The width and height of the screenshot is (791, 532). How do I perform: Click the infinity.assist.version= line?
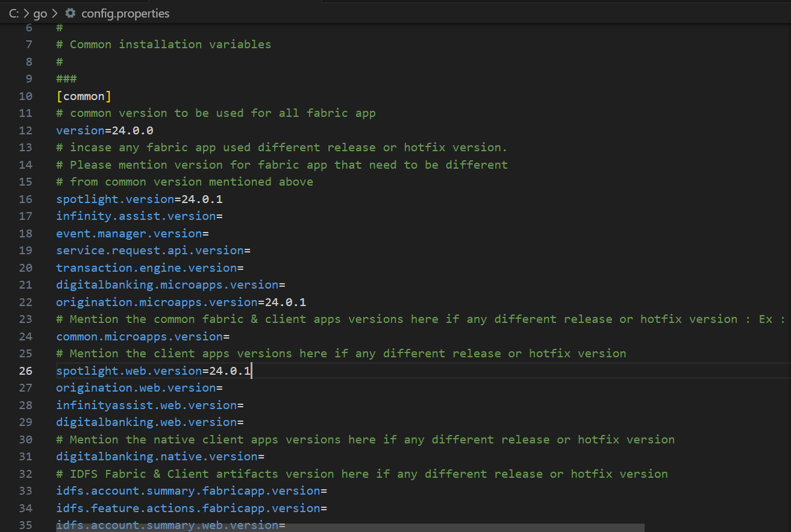point(140,216)
